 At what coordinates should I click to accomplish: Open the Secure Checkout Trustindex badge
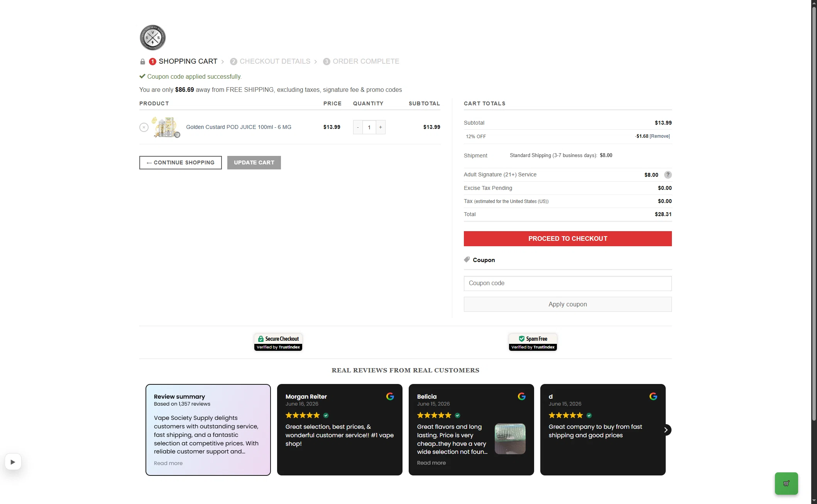pyautogui.click(x=278, y=342)
